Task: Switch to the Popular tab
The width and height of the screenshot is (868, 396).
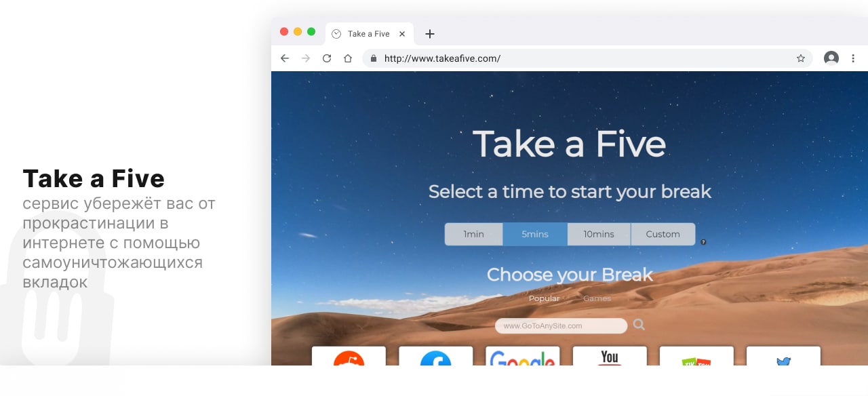Action: click(544, 298)
